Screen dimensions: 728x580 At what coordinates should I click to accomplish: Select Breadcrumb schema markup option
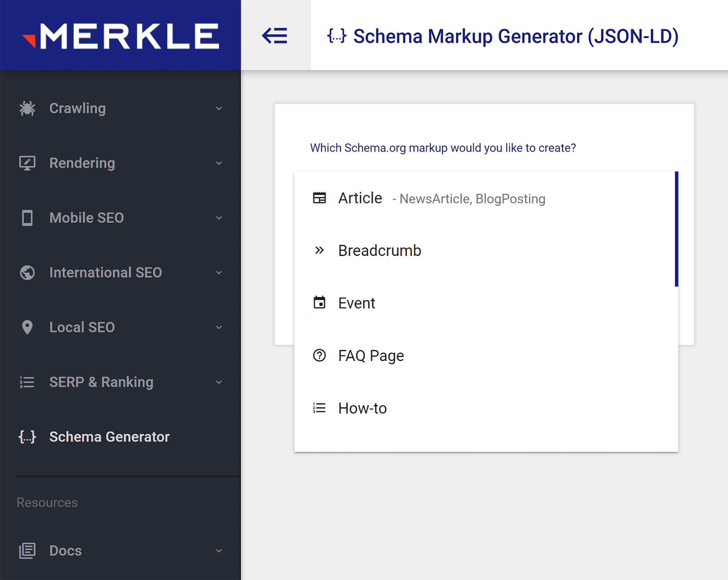pyautogui.click(x=380, y=250)
